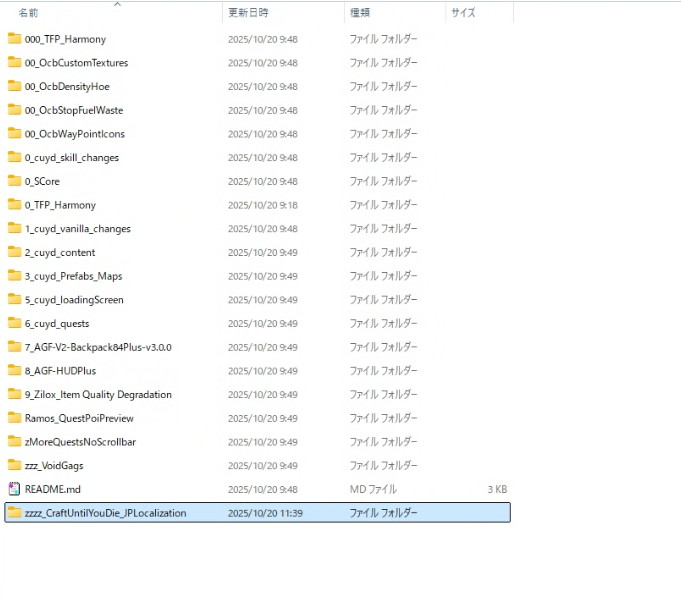This screenshot has height=601, width=681.
Task: Click the 2_cuyd_content folder icon
Action: [x=14, y=252]
